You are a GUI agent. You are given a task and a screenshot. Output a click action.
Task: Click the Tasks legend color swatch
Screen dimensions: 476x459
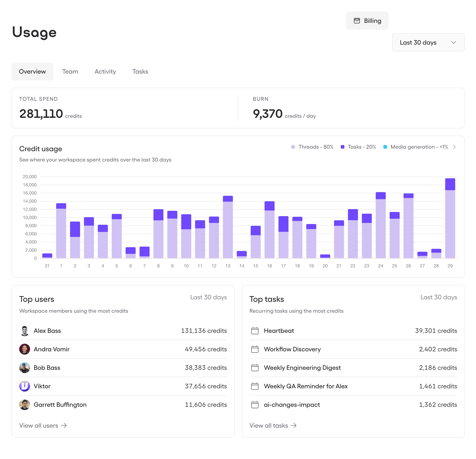click(342, 147)
